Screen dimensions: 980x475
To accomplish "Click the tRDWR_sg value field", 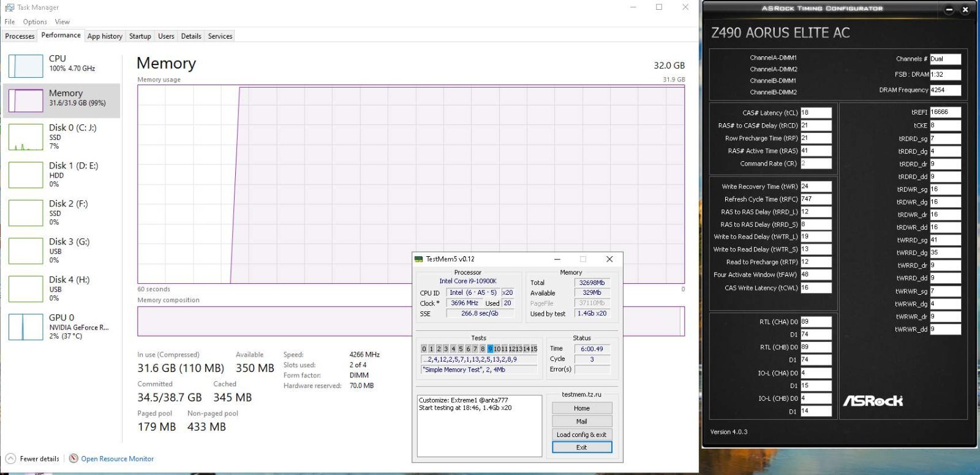I will (945, 189).
